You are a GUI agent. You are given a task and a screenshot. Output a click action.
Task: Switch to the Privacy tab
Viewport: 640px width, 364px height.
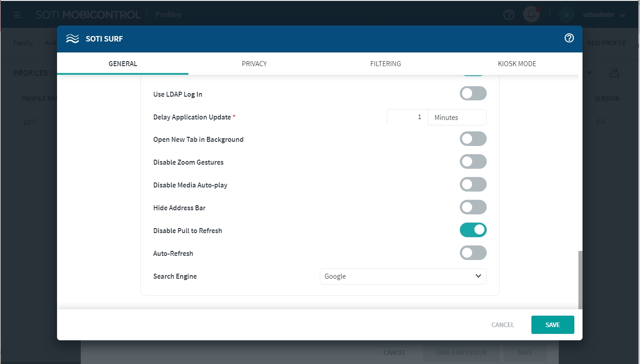(254, 64)
